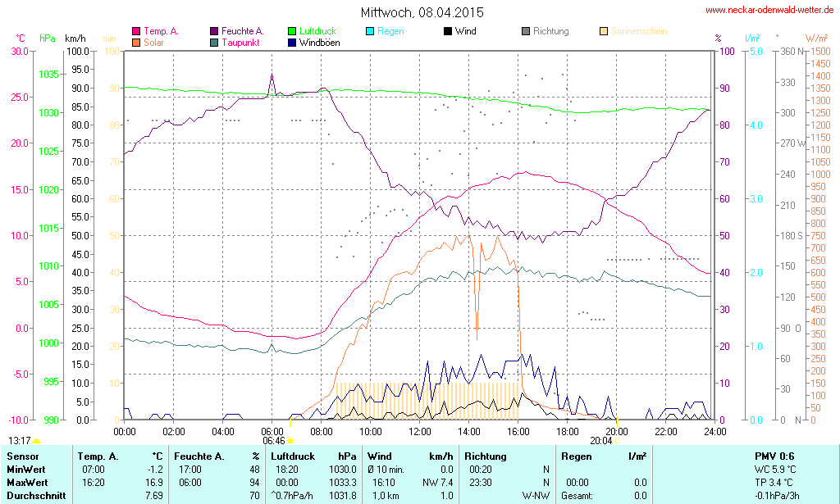The width and height of the screenshot is (840, 504).
Task: Click the 06:46 sunrise time marker
Action: click(273, 440)
